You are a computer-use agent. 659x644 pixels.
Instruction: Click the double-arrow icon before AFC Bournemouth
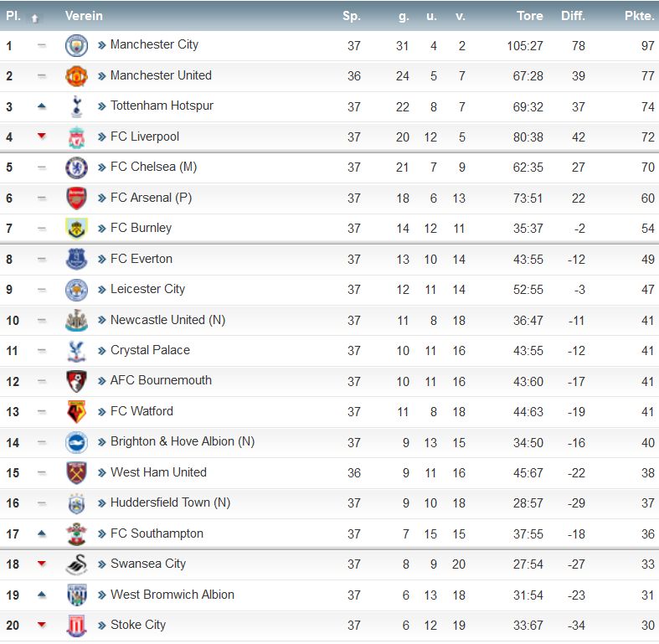click(101, 381)
